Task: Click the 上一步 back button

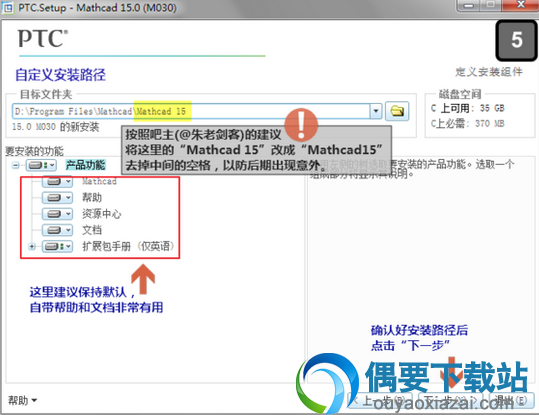Action: pyautogui.click(x=380, y=400)
